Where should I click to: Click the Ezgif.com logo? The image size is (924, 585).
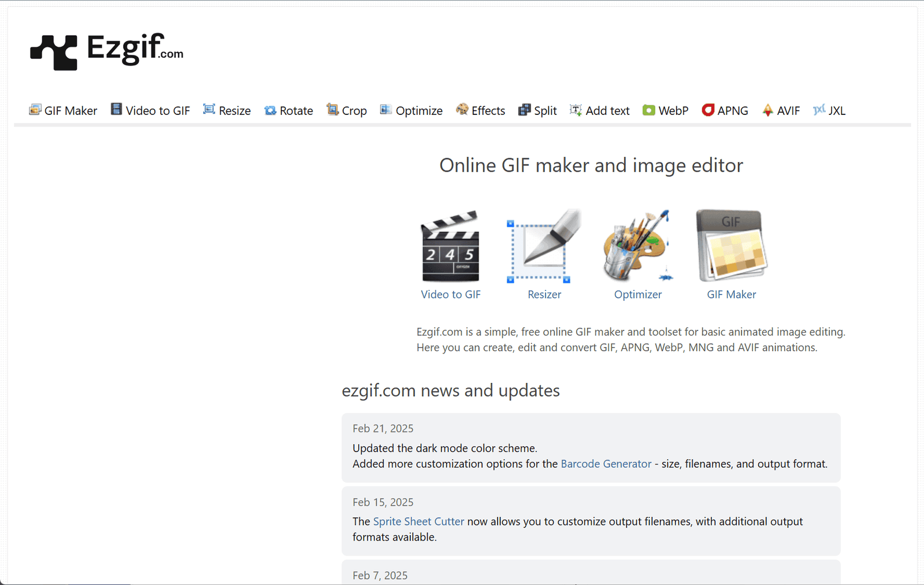click(x=107, y=51)
